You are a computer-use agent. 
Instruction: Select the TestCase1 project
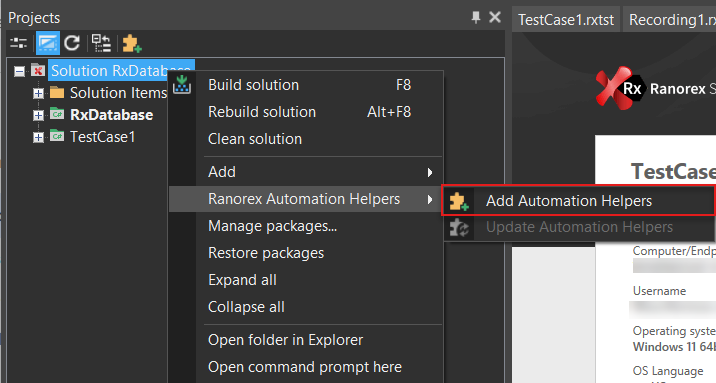coord(103,136)
